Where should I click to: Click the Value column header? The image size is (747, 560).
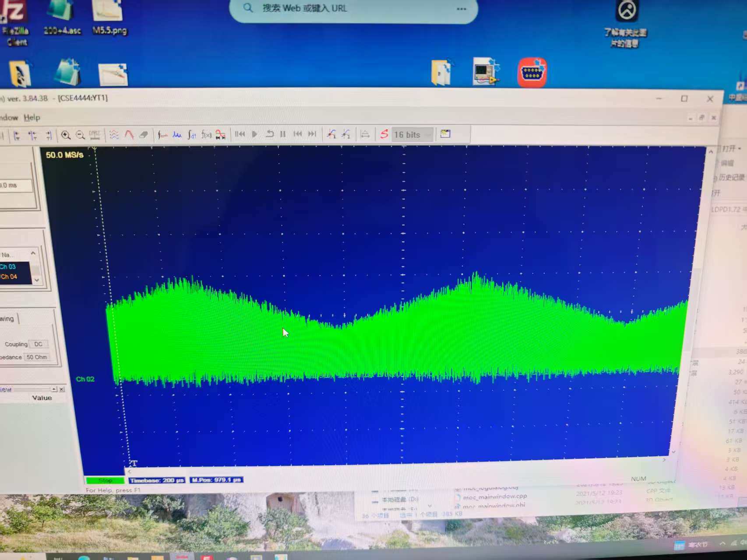pyautogui.click(x=42, y=398)
